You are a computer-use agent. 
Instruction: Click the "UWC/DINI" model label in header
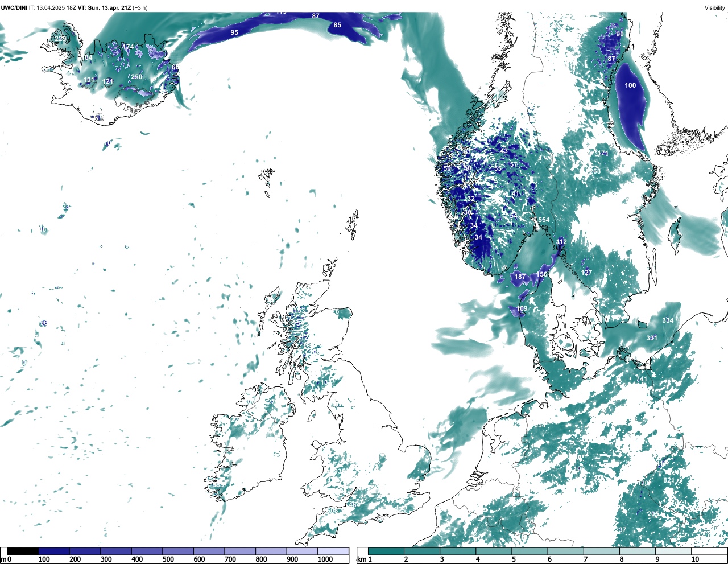pyautogui.click(x=14, y=7)
